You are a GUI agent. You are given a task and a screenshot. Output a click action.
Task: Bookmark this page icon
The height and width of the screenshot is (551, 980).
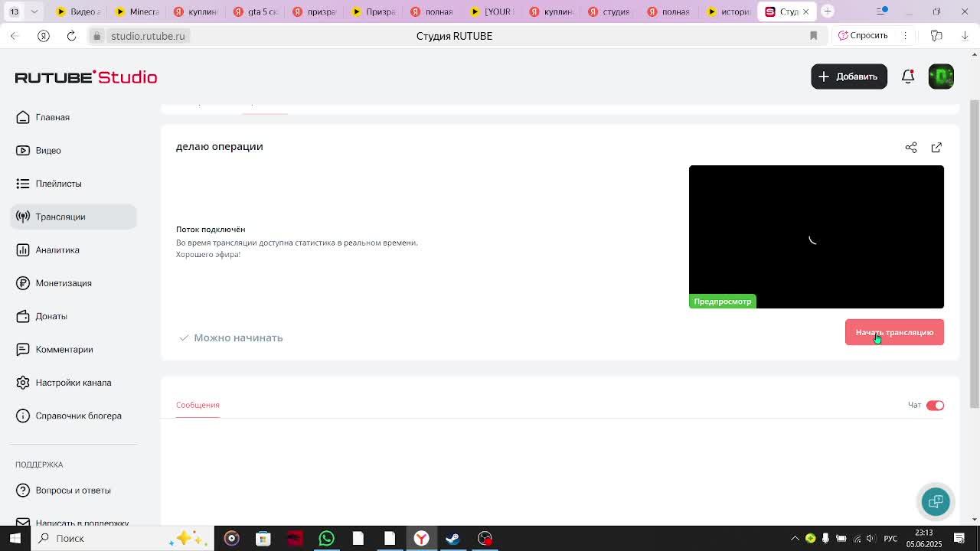pyautogui.click(x=813, y=36)
